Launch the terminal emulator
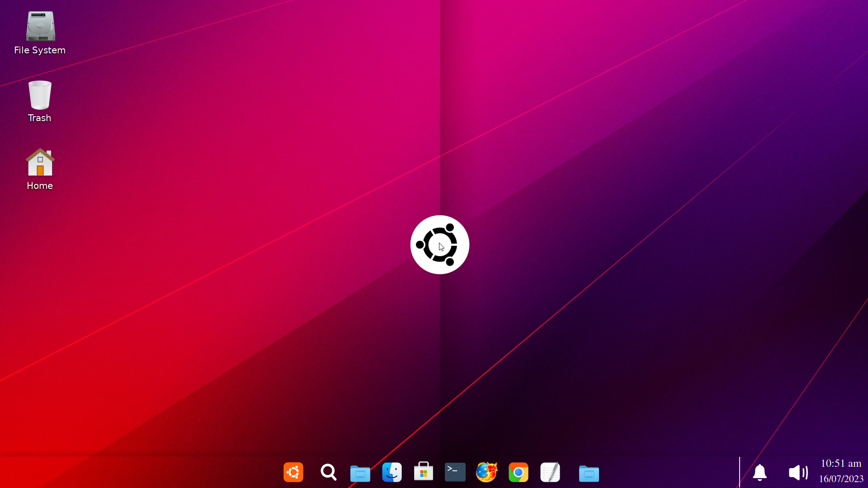Viewport: 868px width, 488px height. tap(455, 472)
